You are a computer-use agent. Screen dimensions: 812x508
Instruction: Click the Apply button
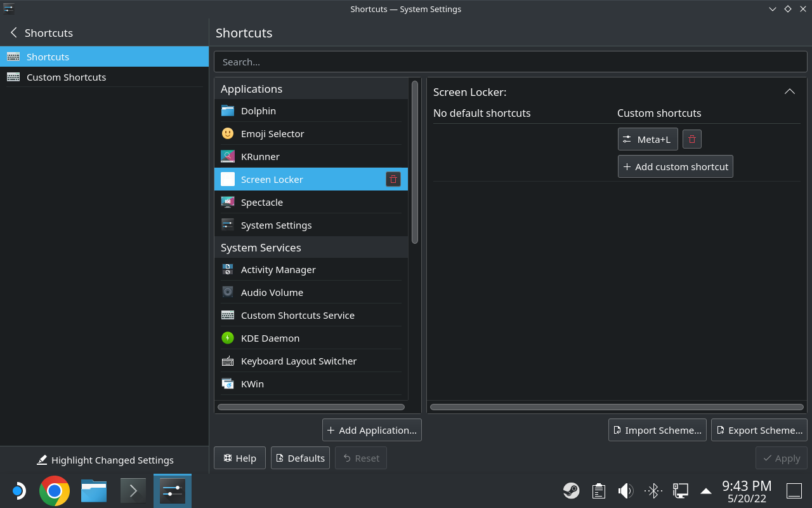coord(782,458)
